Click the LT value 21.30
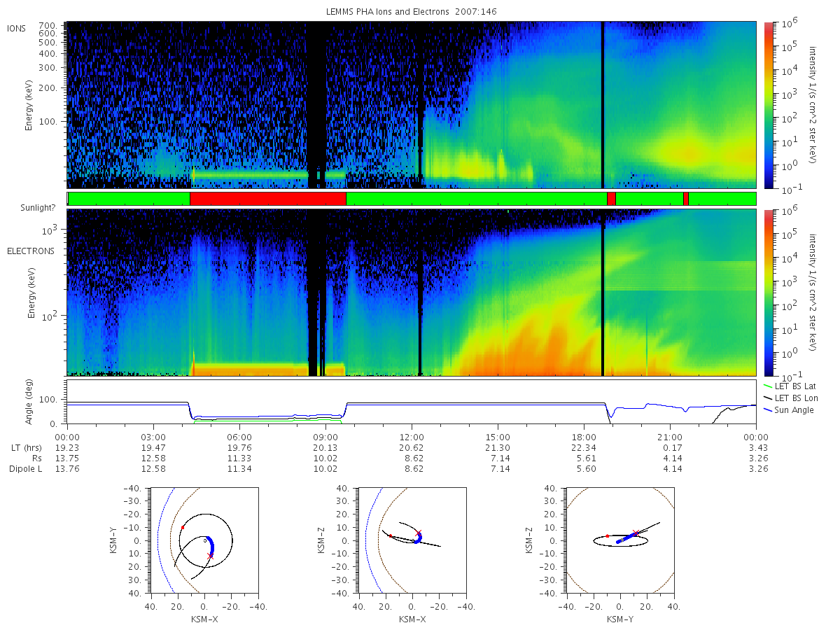 coord(498,447)
